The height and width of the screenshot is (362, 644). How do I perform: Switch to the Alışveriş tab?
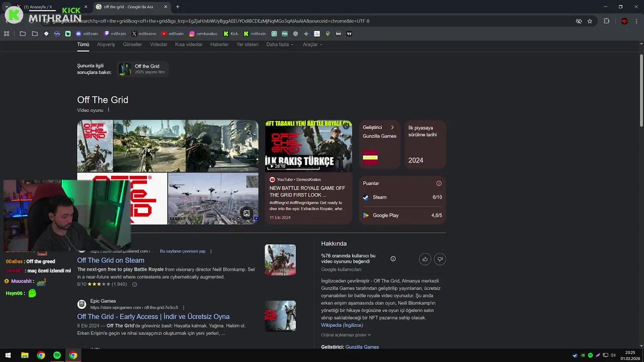(106, 44)
